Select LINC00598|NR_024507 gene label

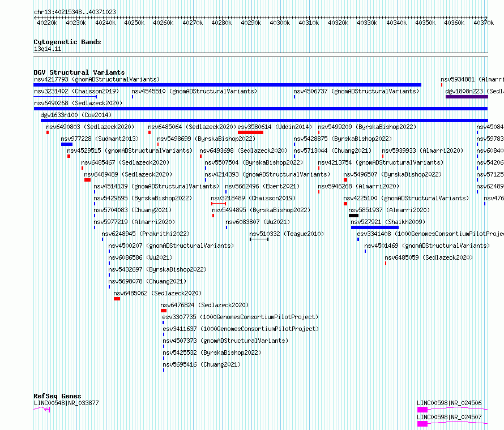[450, 417]
